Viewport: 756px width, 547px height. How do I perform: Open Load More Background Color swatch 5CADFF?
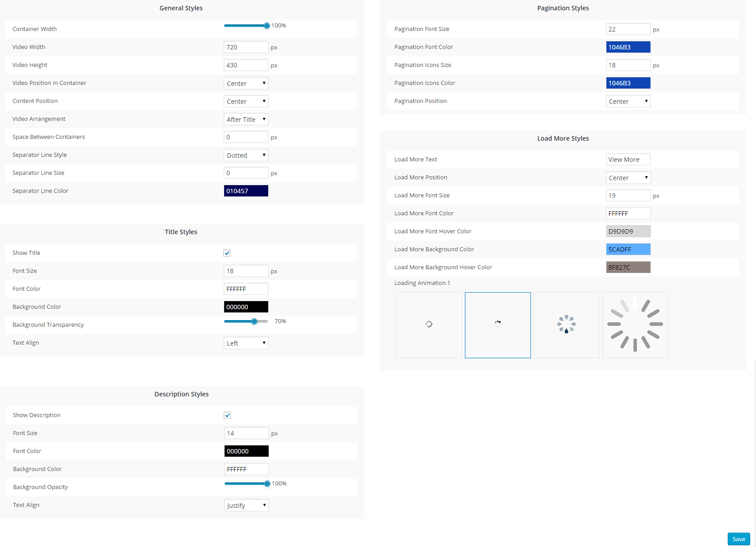point(628,249)
